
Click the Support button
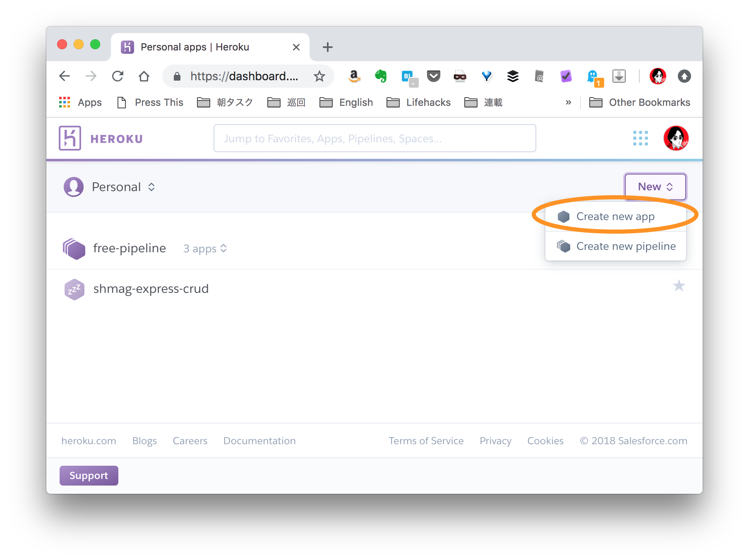[x=89, y=475]
